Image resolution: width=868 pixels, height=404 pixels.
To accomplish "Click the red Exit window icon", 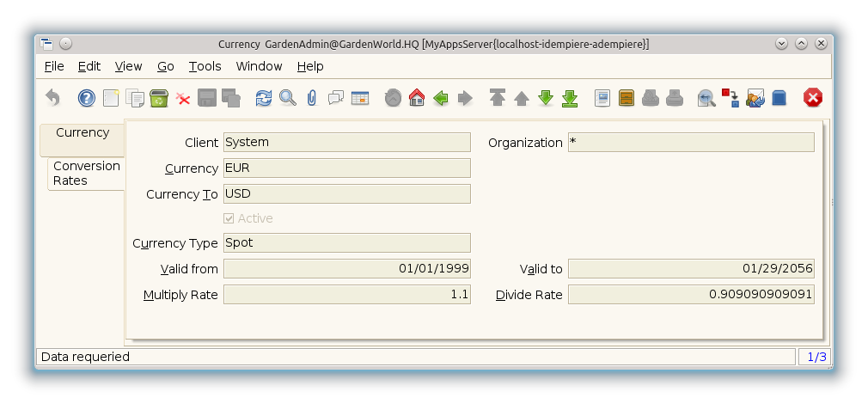I will tap(812, 98).
